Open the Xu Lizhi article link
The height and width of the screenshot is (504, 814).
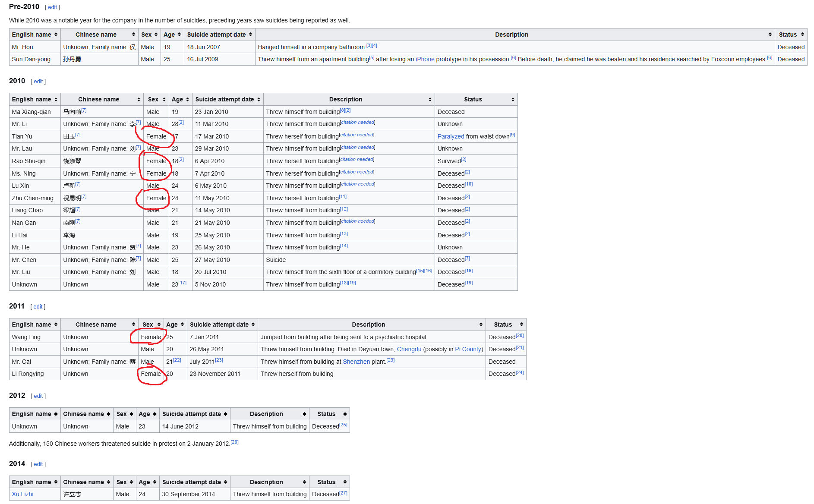[22, 494]
